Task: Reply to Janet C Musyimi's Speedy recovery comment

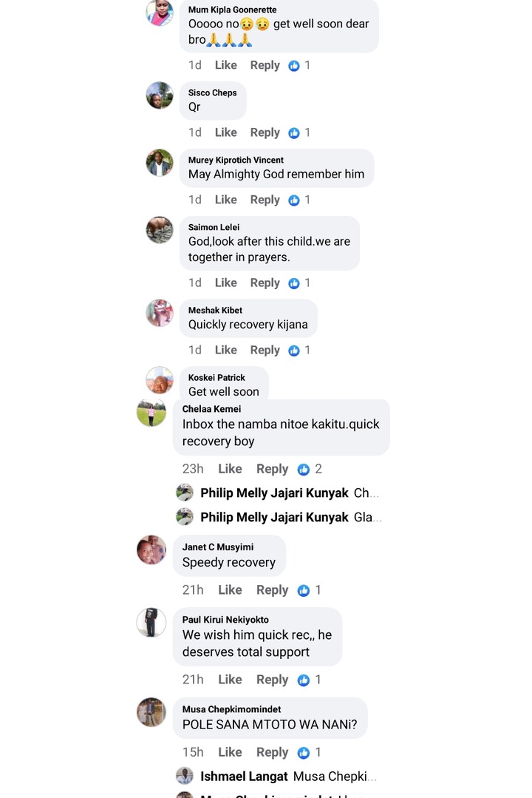Action: [272, 590]
